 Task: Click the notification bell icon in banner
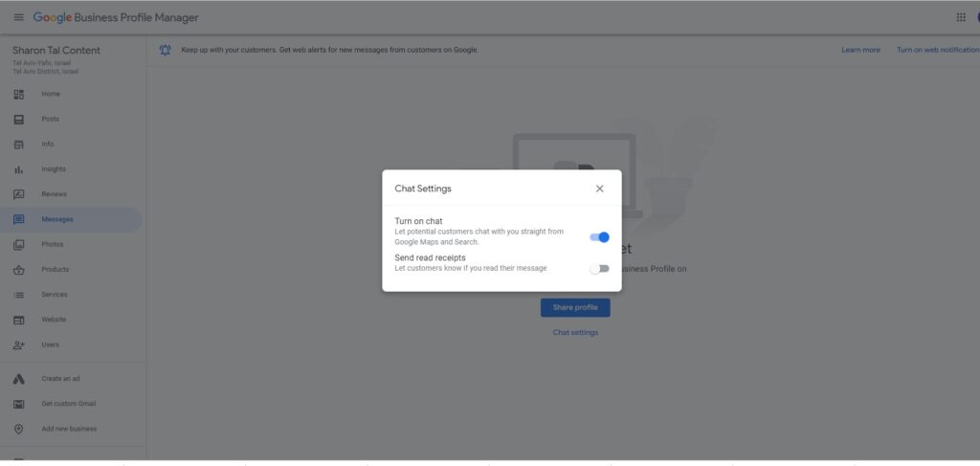[x=165, y=50]
